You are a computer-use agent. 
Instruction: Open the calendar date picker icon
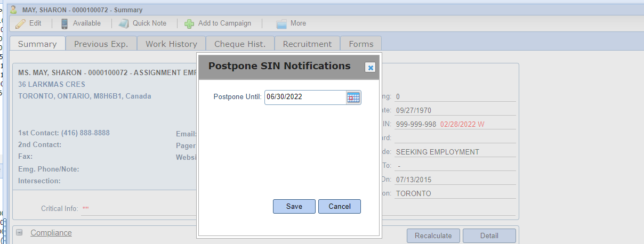coord(353,97)
